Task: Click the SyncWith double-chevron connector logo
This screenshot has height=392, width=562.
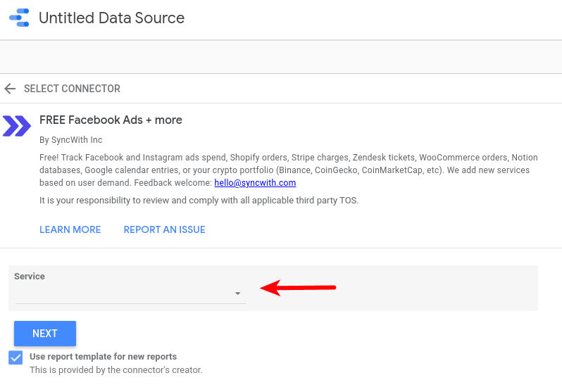Action: (x=17, y=126)
